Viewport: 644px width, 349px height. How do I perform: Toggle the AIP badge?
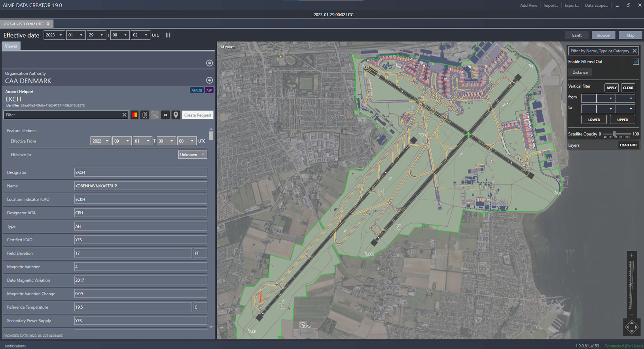point(209,90)
